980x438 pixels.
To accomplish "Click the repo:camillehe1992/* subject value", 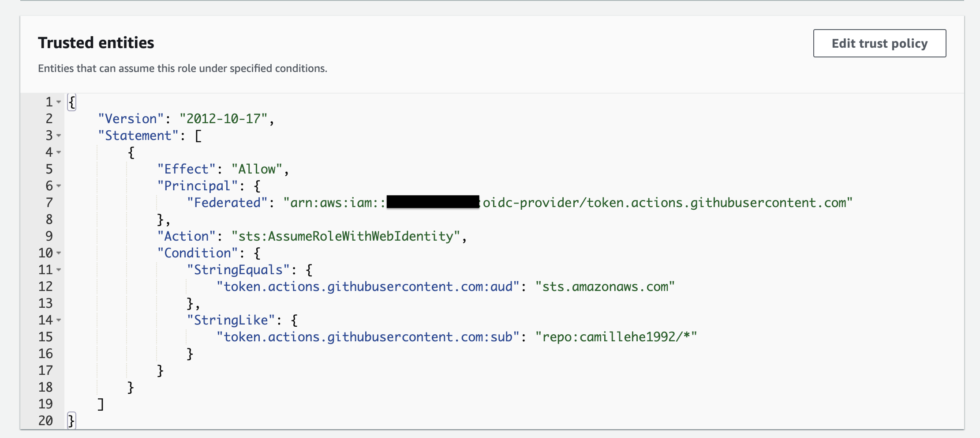I will [616, 337].
